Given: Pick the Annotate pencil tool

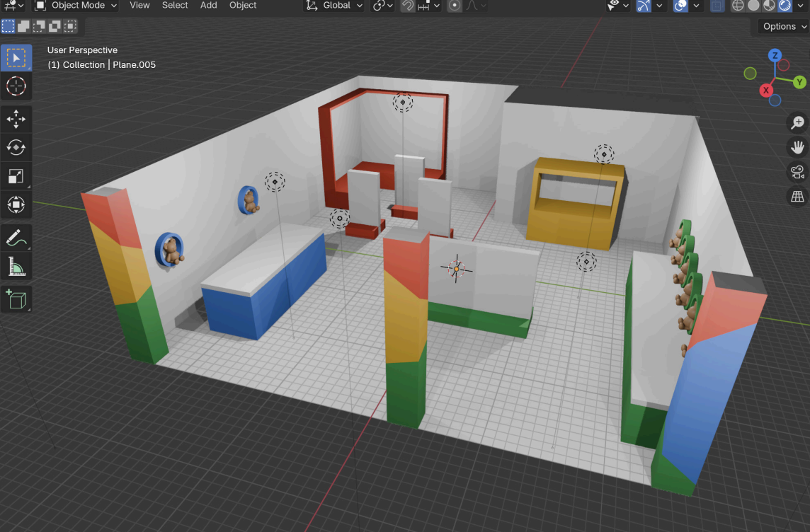Looking at the screenshot, I should click(16, 238).
